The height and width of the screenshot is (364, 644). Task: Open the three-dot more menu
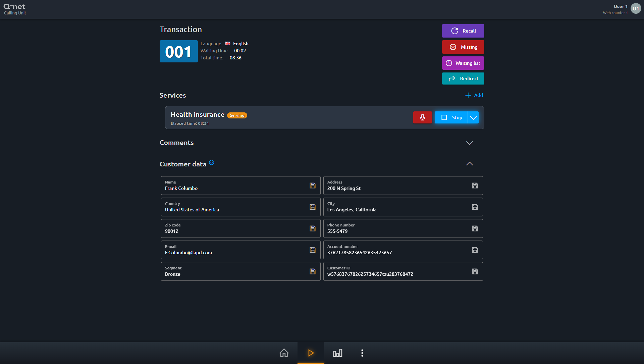point(362,353)
